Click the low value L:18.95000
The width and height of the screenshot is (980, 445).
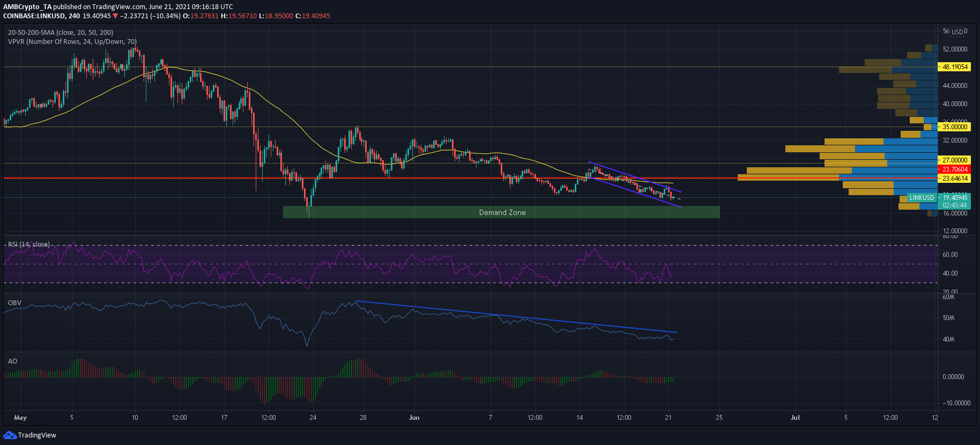point(276,16)
